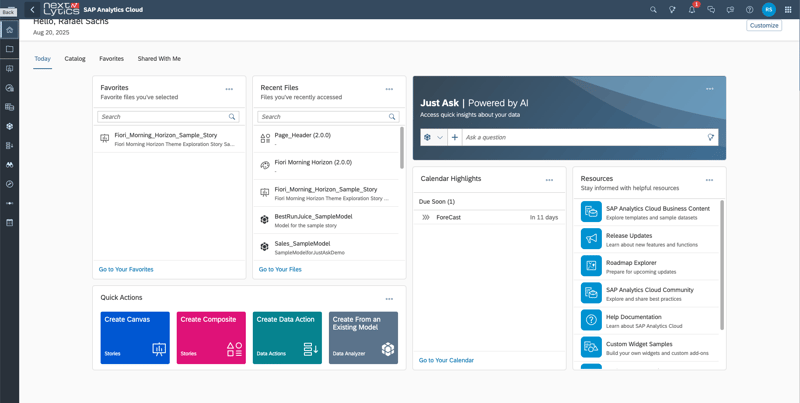The image size is (800, 403).
Task: Open Page_Header (2.0.0) in Recent Files
Action: [327, 139]
